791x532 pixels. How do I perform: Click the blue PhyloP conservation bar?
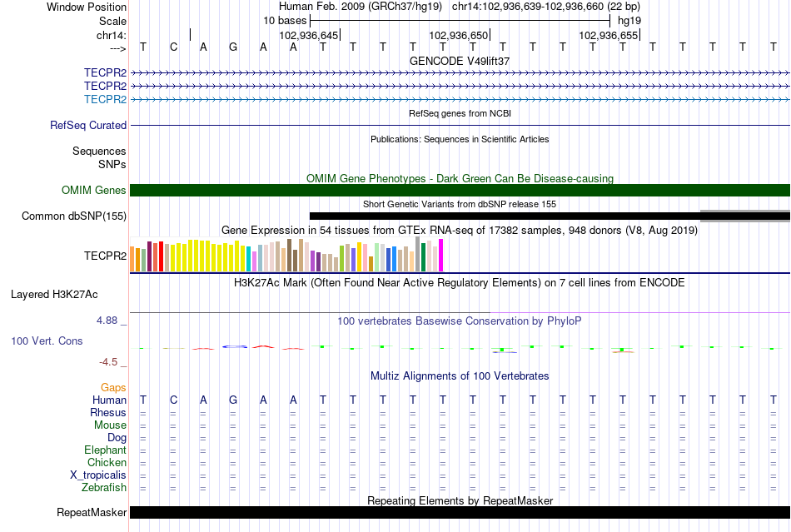(x=235, y=346)
